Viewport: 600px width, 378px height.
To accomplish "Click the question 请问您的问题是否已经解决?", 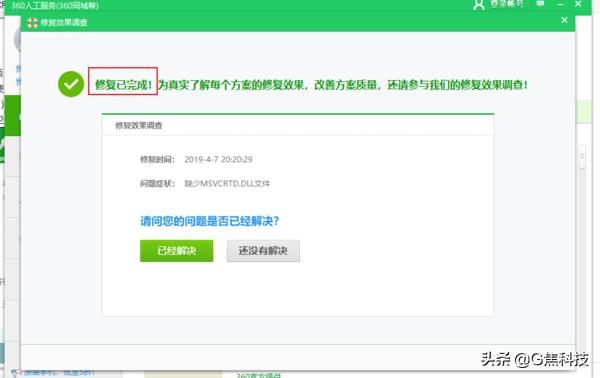I will (x=209, y=221).
